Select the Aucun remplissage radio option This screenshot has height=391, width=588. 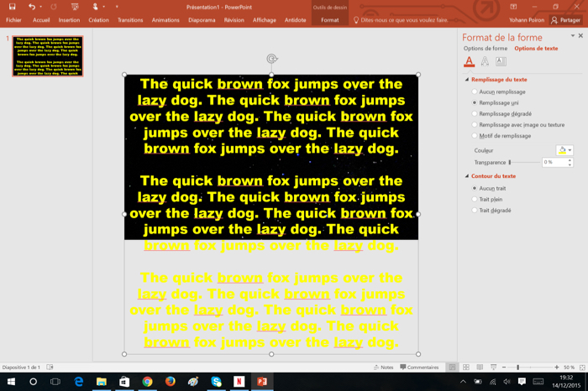(475, 91)
